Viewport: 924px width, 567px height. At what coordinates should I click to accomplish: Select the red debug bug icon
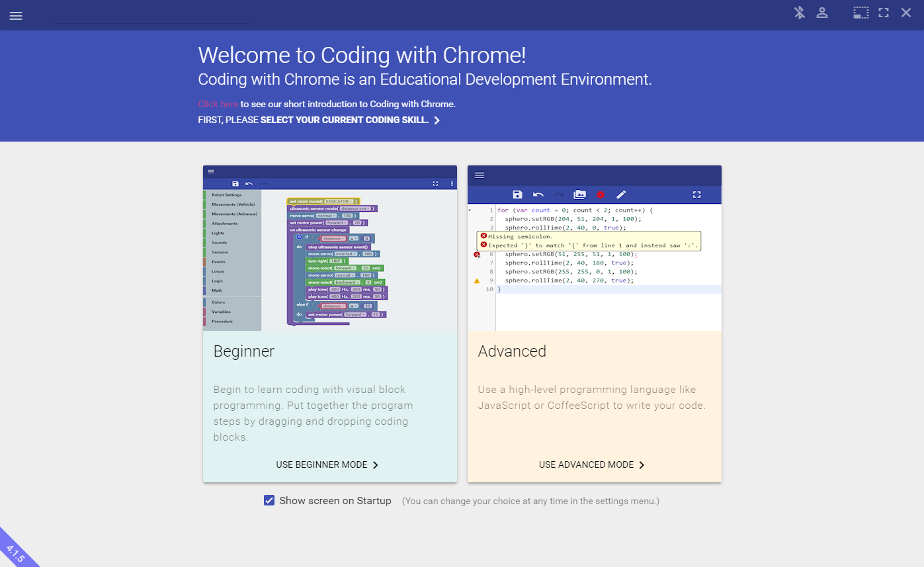[x=601, y=195]
